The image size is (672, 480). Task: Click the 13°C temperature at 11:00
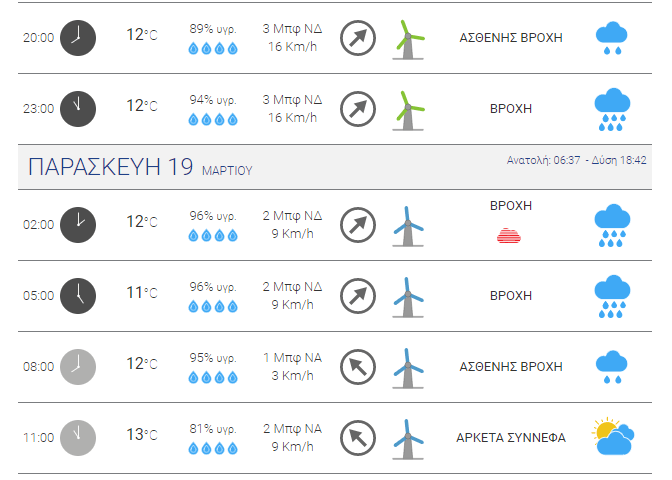(142, 435)
